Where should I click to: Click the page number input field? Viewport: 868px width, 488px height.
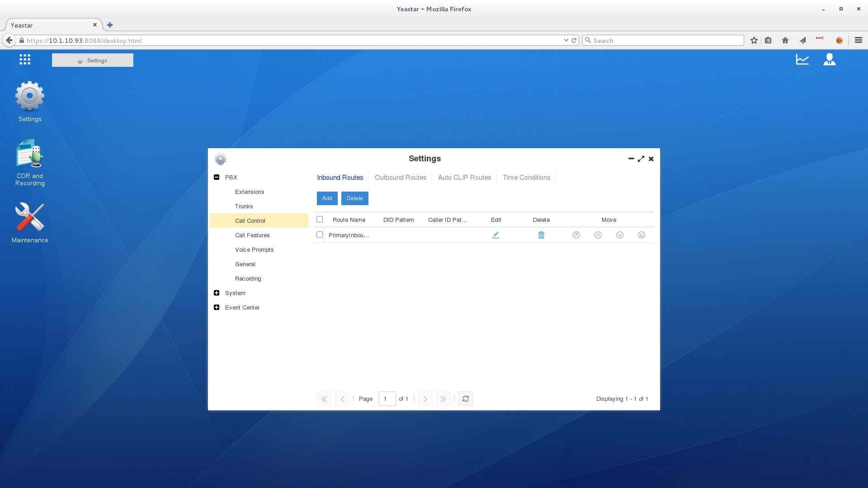coord(387,399)
